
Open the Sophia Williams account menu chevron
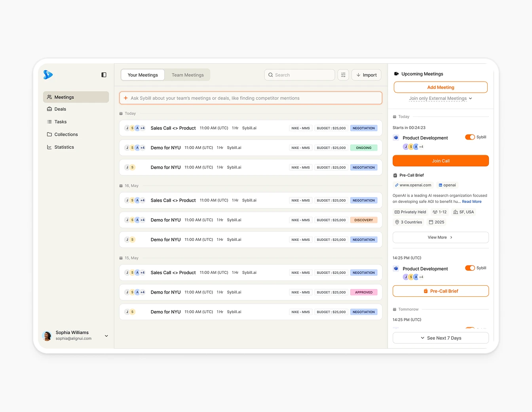(106, 336)
